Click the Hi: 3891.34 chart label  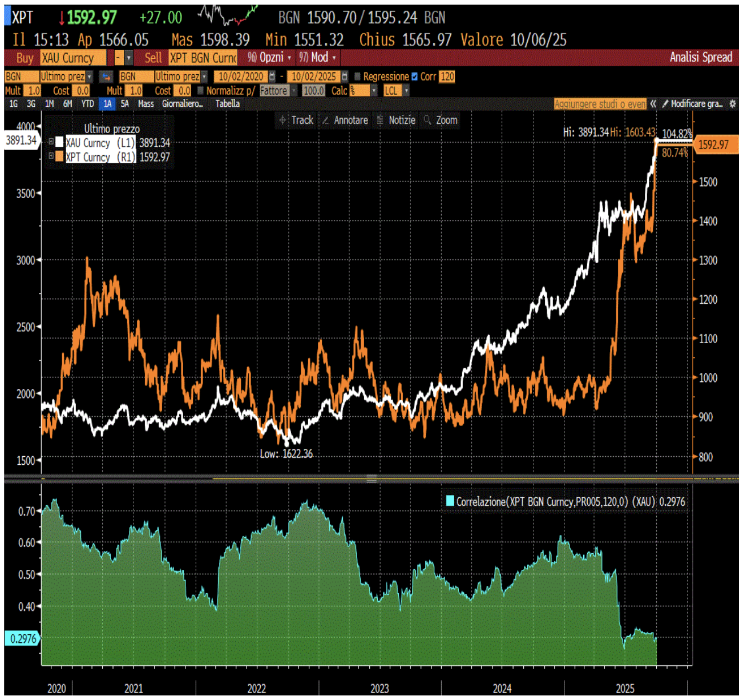click(585, 132)
